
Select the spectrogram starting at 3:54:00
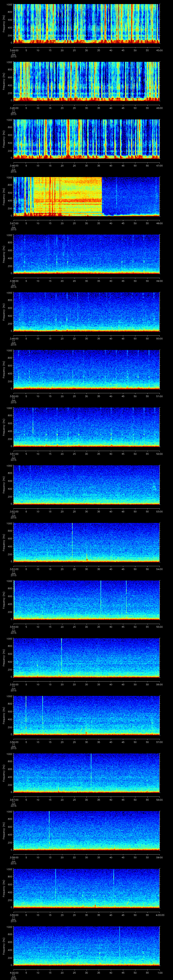(x=87, y=600)
